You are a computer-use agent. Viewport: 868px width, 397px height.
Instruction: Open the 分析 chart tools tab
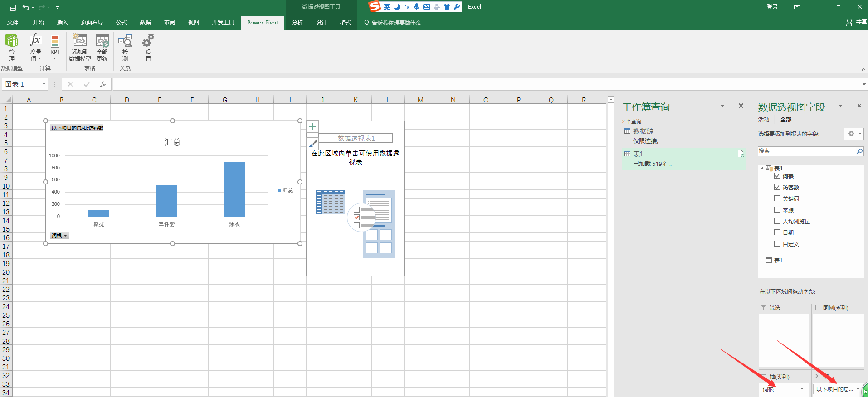[297, 23]
